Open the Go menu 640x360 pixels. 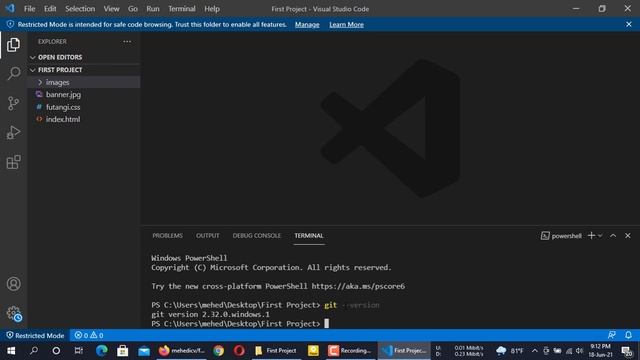tap(133, 9)
